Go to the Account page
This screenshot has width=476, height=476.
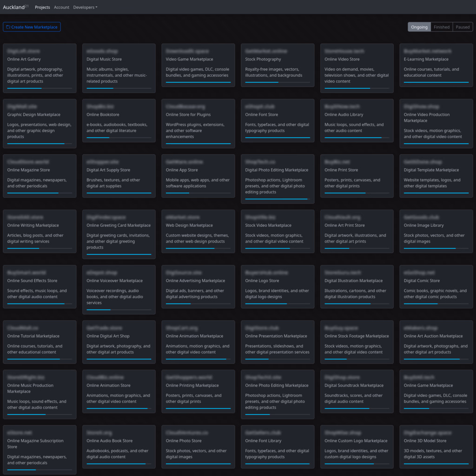[61, 7]
